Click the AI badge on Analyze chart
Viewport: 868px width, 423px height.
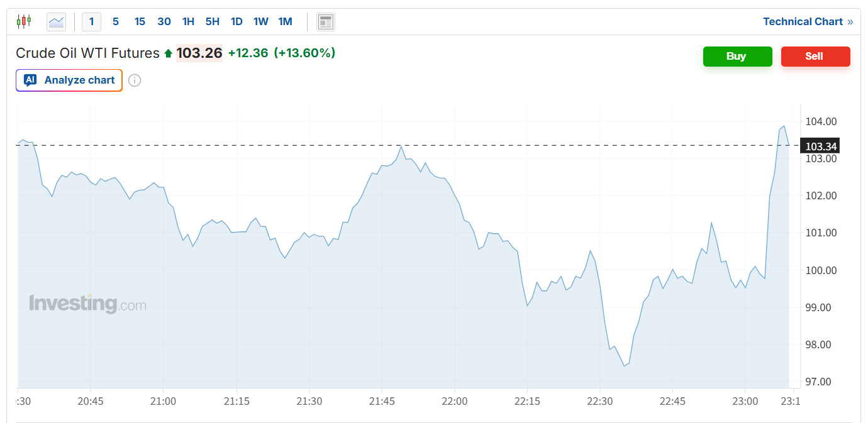tap(30, 80)
